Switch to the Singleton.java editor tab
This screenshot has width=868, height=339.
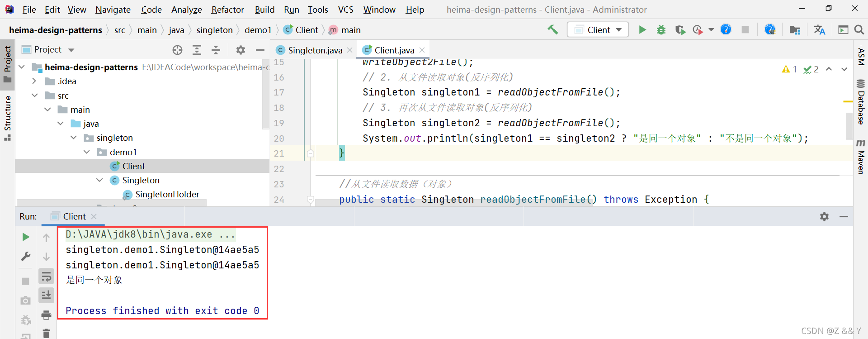(x=315, y=50)
